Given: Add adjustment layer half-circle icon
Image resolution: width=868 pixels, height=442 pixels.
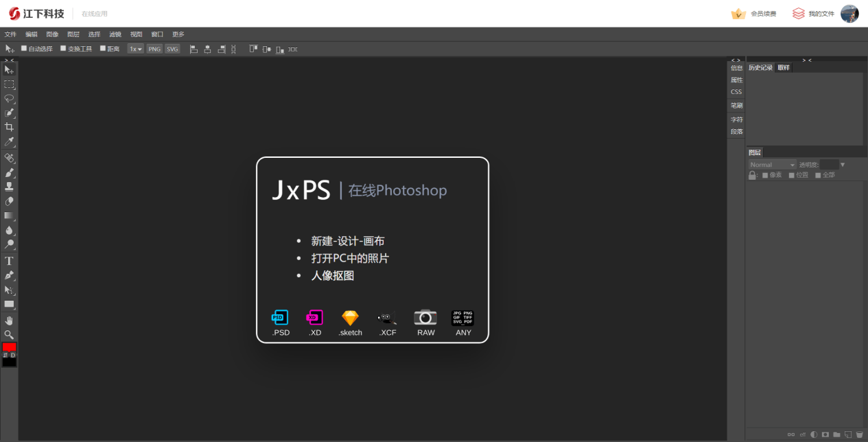Looking at the screenshot, I should pyautogui.click(x=814, y=434).
